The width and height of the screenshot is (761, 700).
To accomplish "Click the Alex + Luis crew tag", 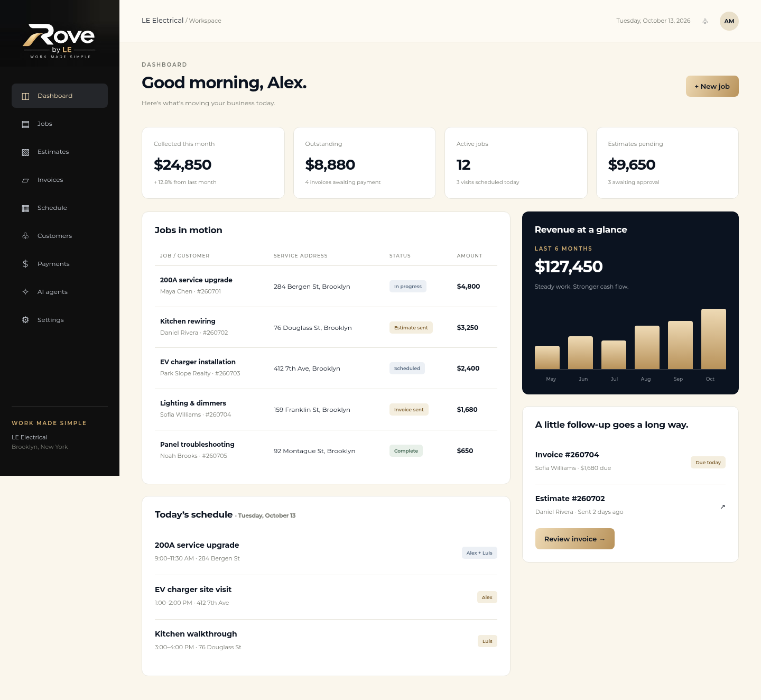I will tap(479, 553).
